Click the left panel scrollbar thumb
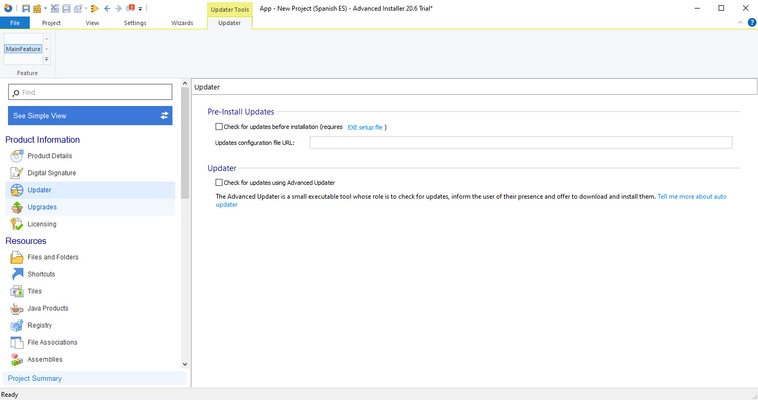758x400 pixels. (185, 143)
